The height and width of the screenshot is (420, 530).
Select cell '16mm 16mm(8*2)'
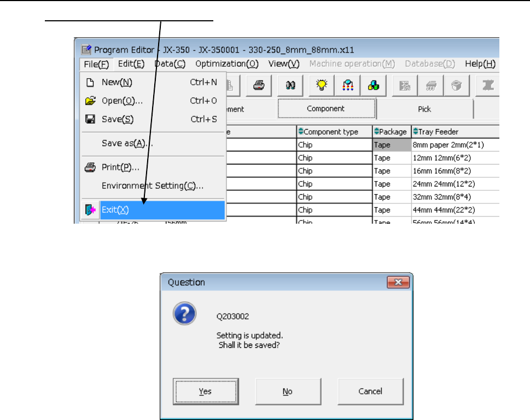click(x=455, y=171)
